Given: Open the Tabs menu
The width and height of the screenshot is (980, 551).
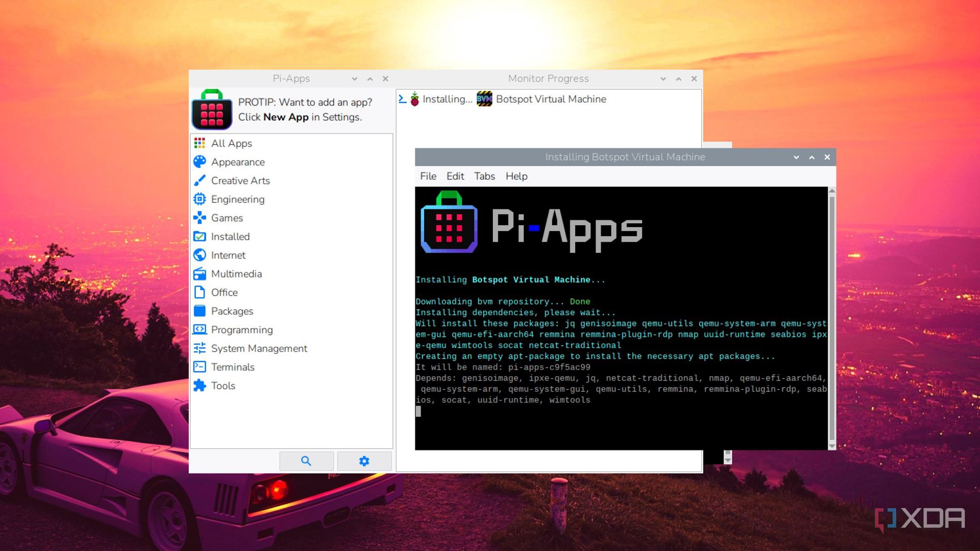Looking at the screenshot, I should pos(484,176).
